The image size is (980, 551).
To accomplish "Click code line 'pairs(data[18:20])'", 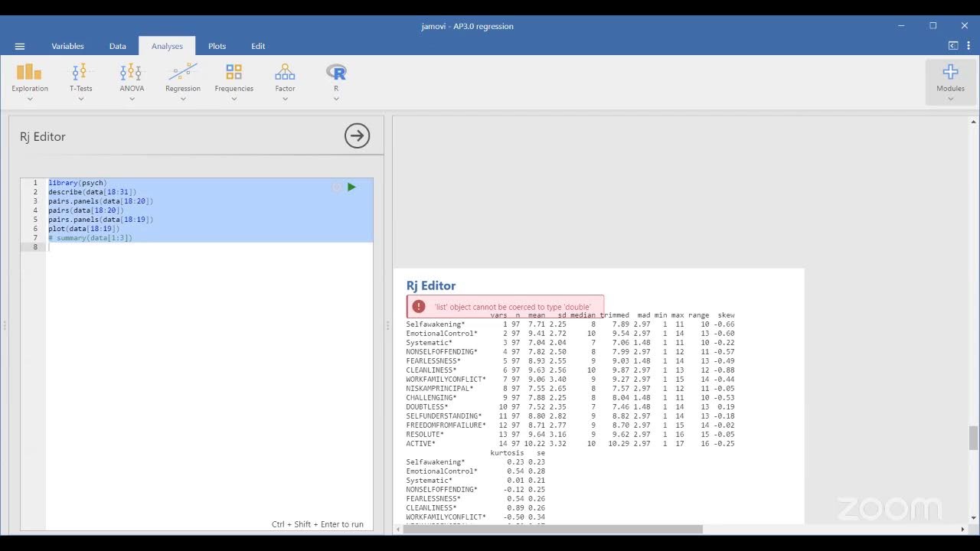I will click(x=86, y=210).
